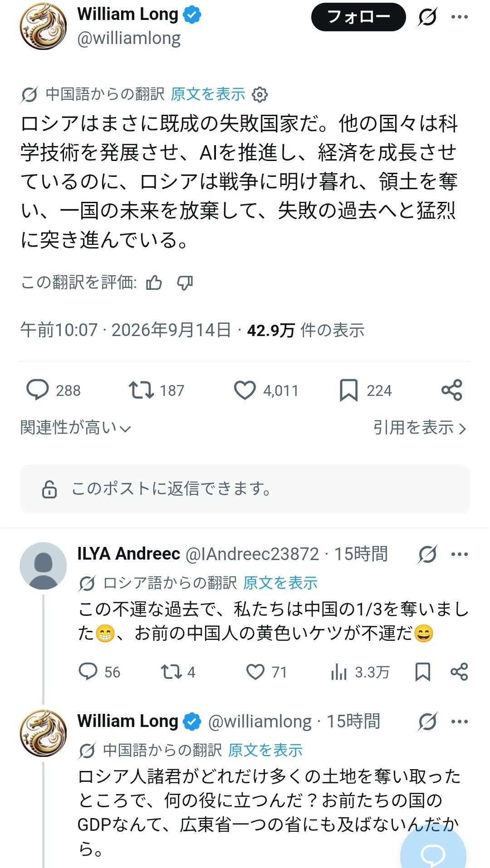Click the Grok icon beside the follow button
Image resolution: width=490 pixels, height=868 pixels.
pos(427,17)
